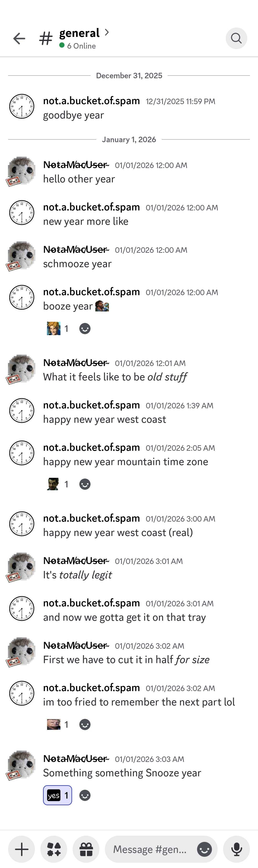Viewport: 258px width, 868px height.
Task: Open NotaMacUser profile from "hello other year"
Action: coord(76,165)
